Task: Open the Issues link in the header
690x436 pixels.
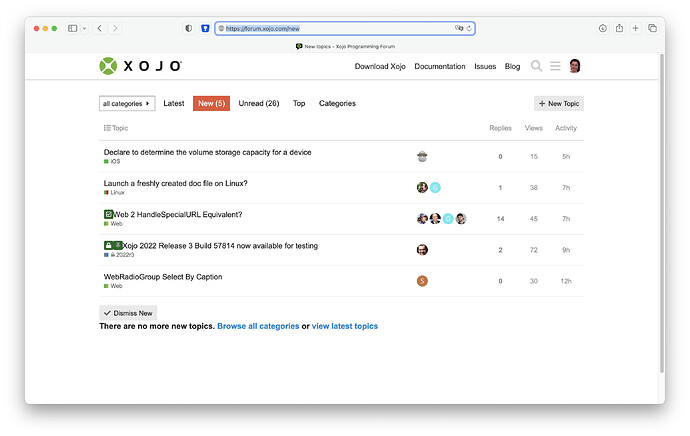Action: coord(485,66)
